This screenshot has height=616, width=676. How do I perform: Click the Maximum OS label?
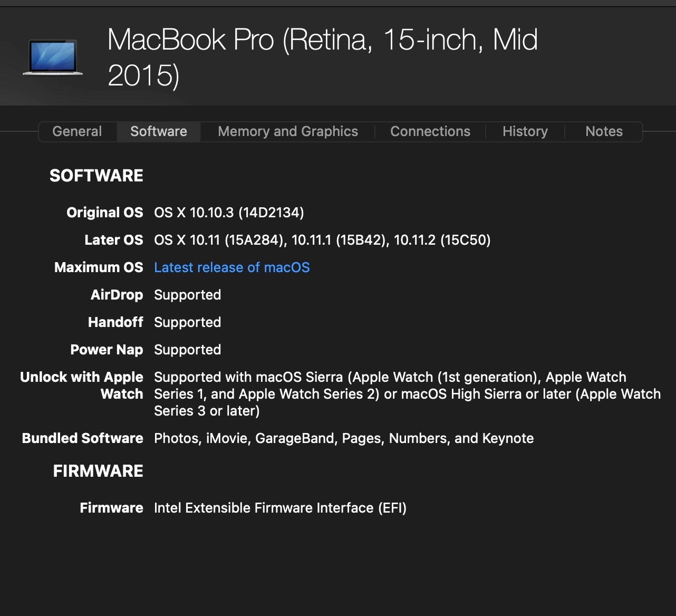tap(99, 267)
